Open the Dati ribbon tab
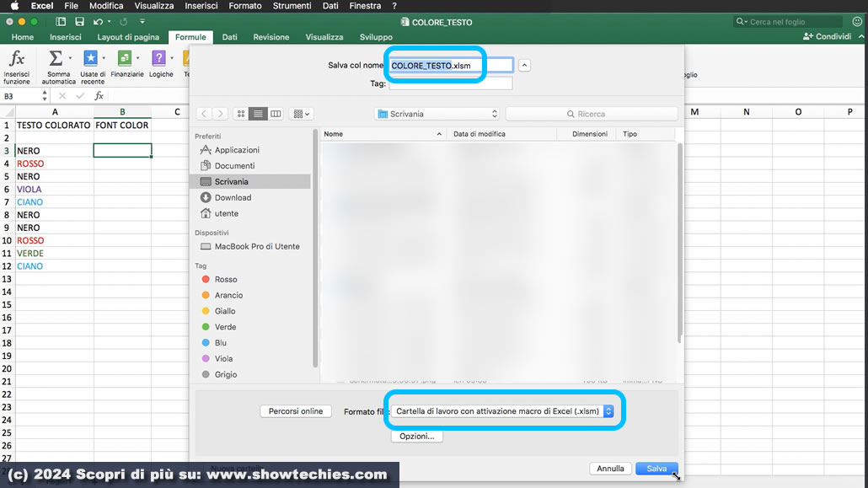Screen dimensions: 868x488 point(230,37)
